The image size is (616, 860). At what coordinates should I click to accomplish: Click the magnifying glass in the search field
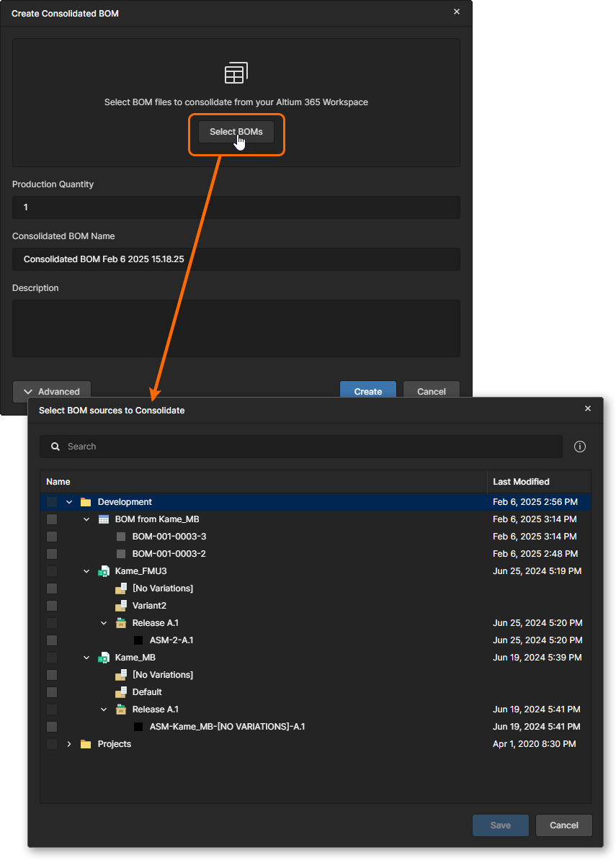pyautogui.click(x=55, y=446)
